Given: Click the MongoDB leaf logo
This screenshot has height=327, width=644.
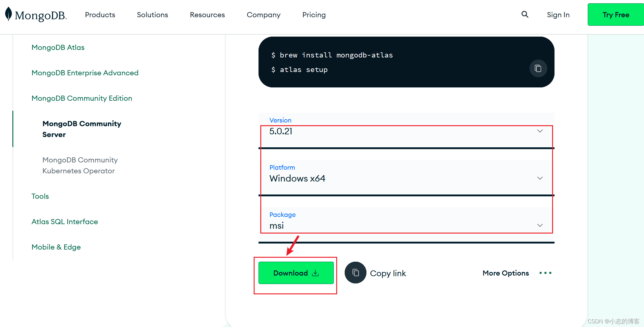Looking at the screenshot, I should (x=8, y=14).
